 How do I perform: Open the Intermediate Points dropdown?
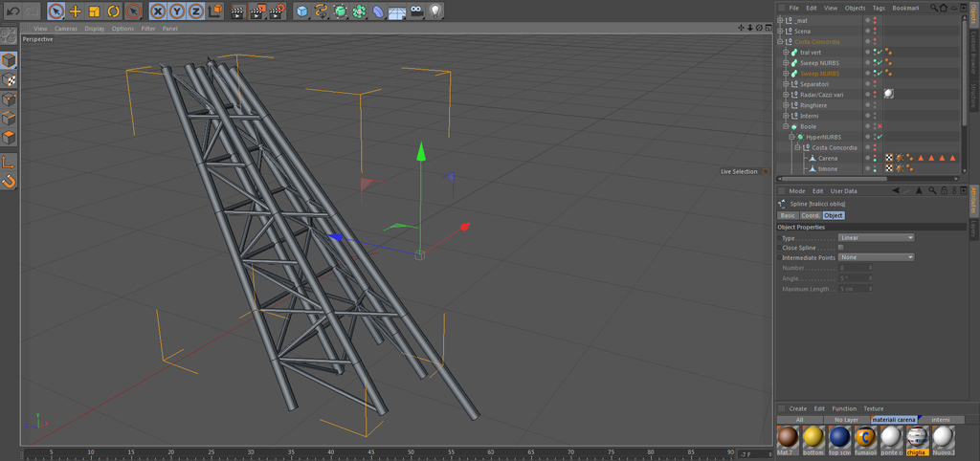click(877, 257)
